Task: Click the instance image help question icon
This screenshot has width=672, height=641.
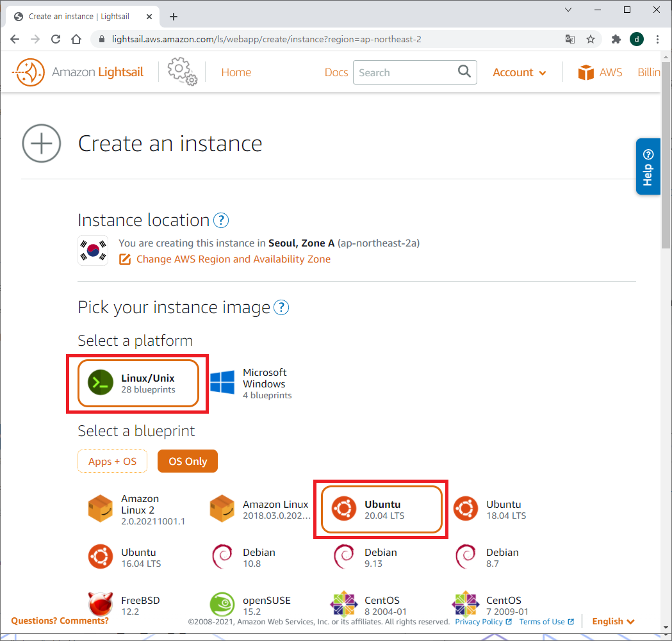Action: pyautogui.click(x=281, y=307)
